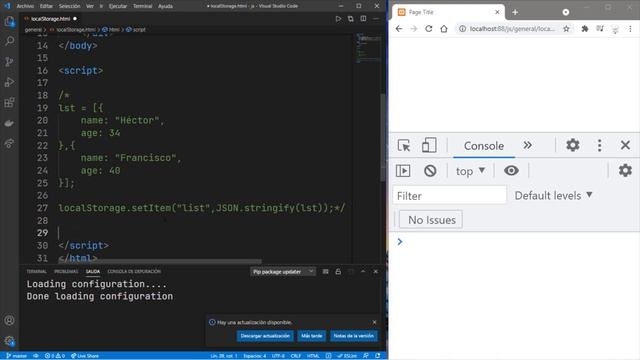Go to Chrome home page
Screen dimensions: 640x360
[444, 29]
